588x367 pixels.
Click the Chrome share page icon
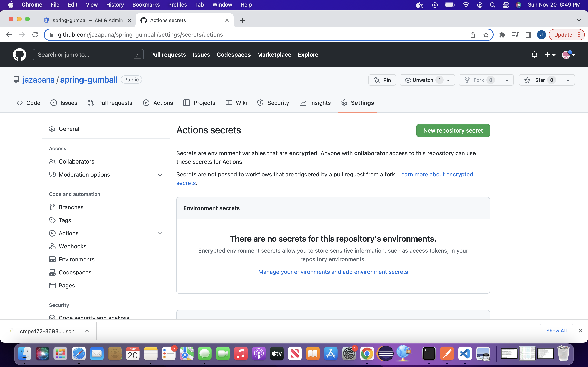473,35
